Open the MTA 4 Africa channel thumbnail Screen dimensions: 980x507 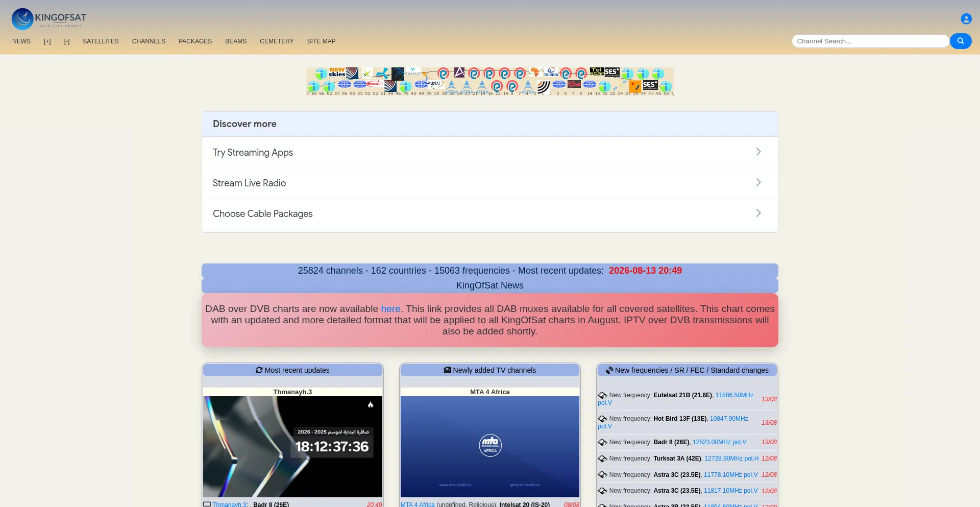pos(490,447)
